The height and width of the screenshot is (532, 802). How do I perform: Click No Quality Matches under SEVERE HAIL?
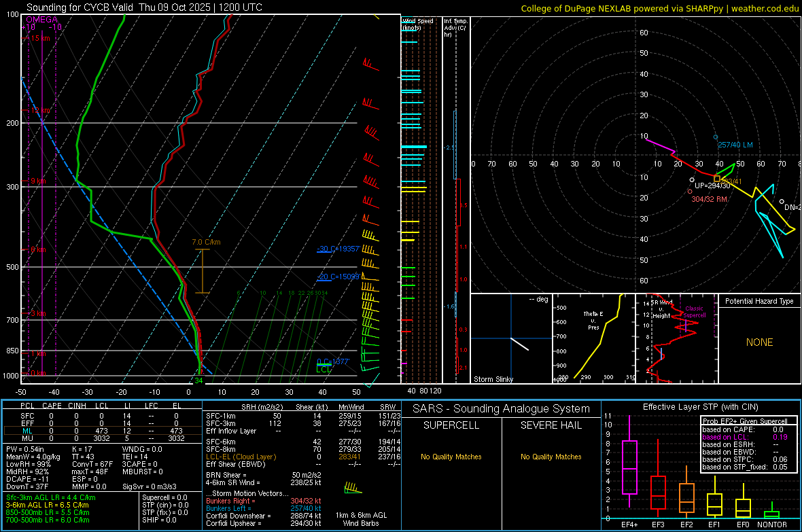pos(551,457)
